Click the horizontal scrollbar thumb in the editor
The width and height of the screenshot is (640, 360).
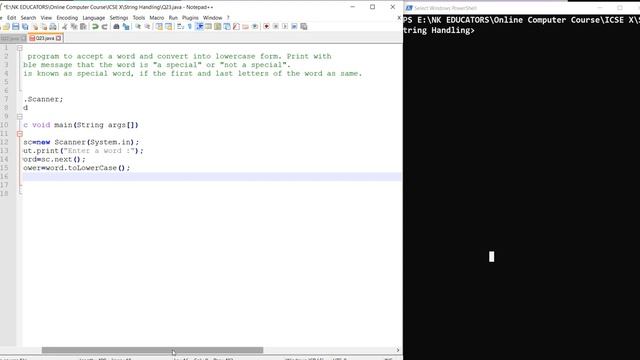(x=152, y=350)
